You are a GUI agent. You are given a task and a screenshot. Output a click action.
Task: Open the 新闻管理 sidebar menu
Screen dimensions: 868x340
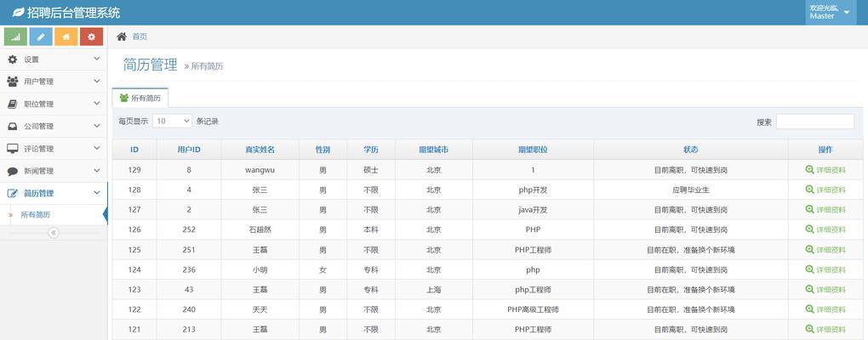coord(54,171)
